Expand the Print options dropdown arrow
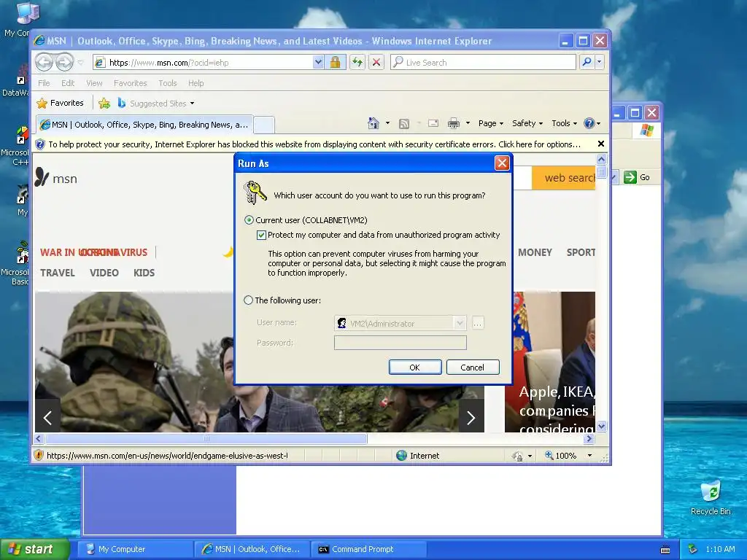Screen dimensions: 747x560 [x=468, y=123]
